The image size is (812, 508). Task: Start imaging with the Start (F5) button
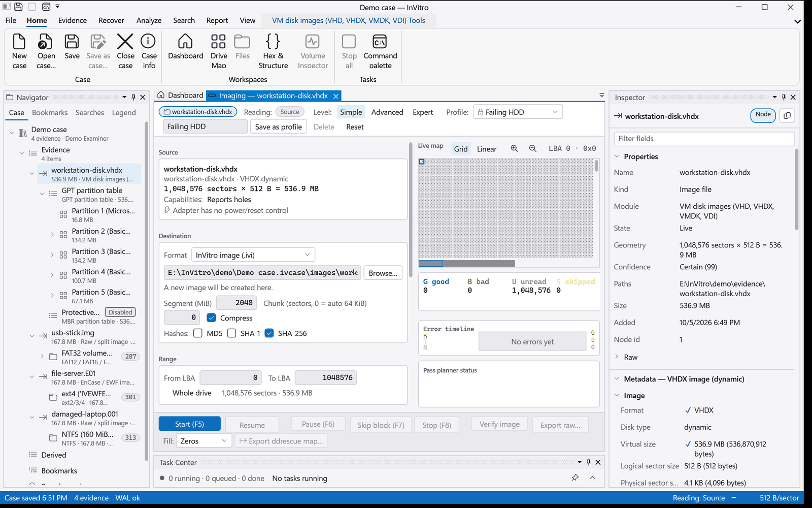190,424
